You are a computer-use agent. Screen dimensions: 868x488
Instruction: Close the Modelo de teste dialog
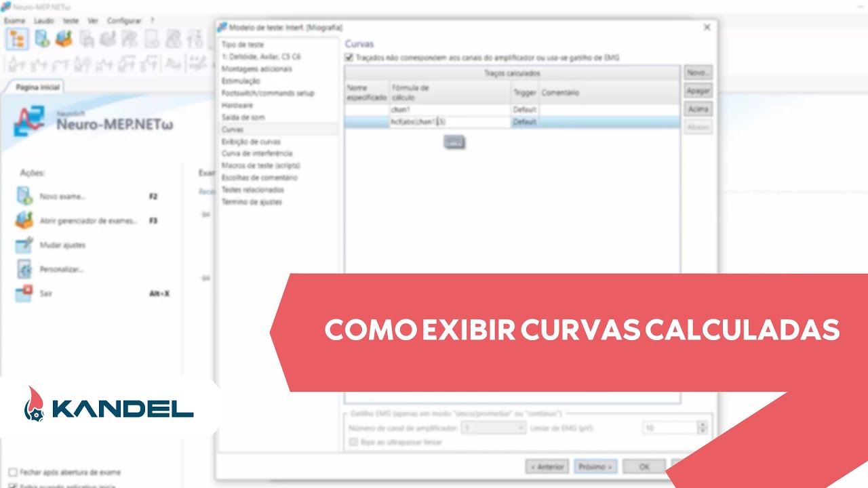pyautogui.click(x=707, y=27)
